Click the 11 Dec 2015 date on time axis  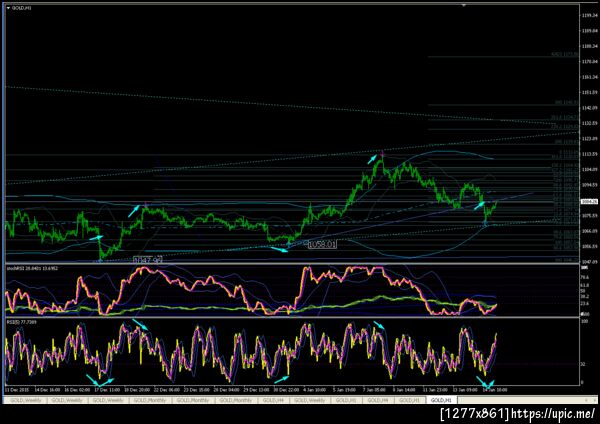tap(16, 390)
